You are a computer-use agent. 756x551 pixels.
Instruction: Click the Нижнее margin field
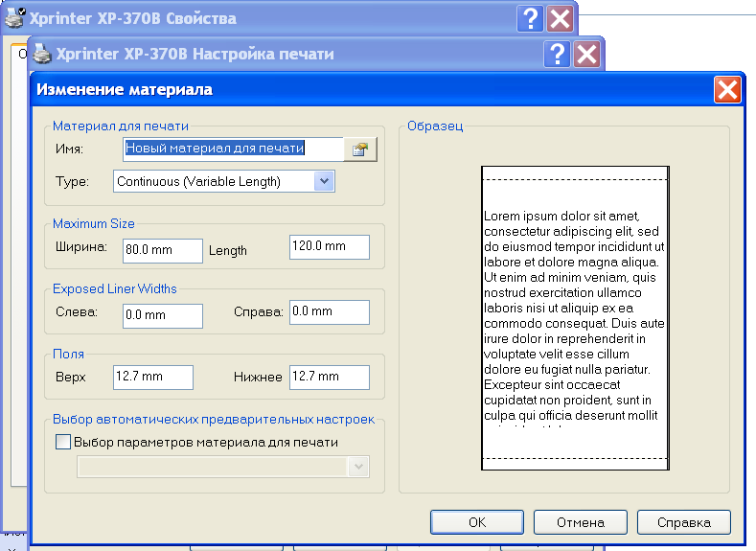(329, 377)
